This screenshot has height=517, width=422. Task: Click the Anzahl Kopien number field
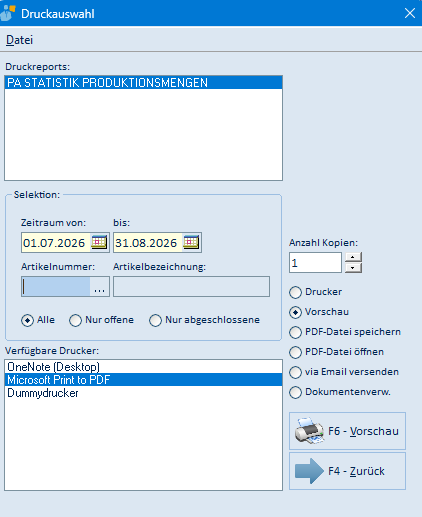(x=315, y=263)
